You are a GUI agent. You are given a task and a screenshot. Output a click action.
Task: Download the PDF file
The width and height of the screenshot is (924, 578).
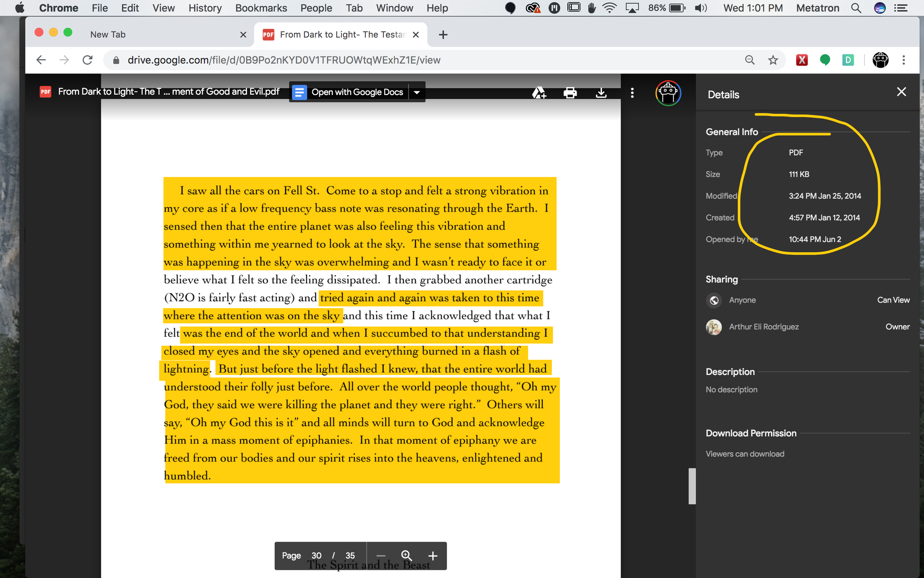click(x=601, y=92)
